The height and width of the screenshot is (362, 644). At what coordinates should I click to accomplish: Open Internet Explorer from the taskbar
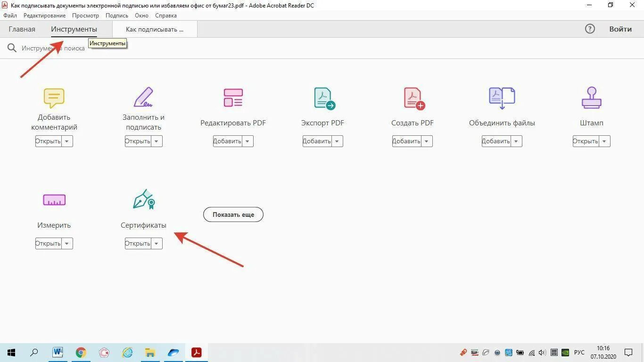click(127, 352)
